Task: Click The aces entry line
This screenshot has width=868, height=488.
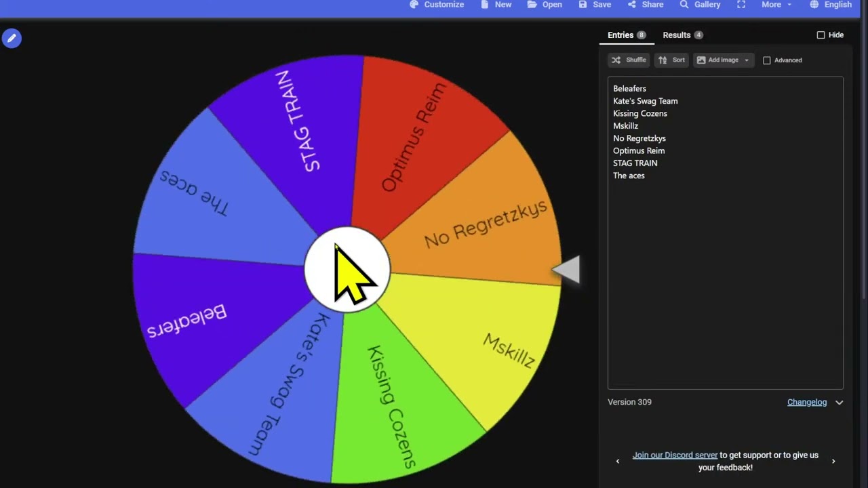Action: [629, 176]
